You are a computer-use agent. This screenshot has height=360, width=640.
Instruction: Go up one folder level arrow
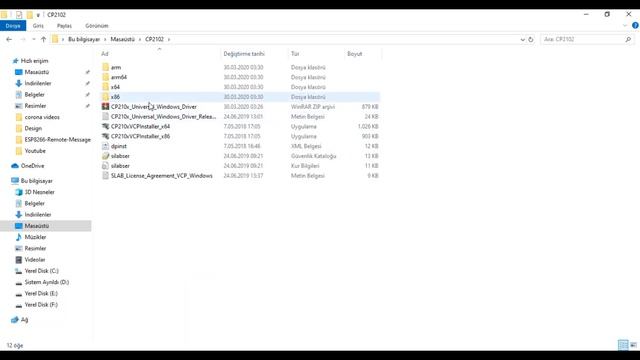point(43,39)
